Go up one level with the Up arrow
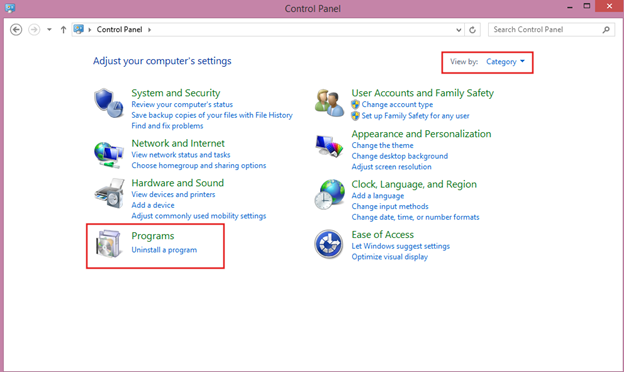The image size is (624, 372). [x=63, y=29]
